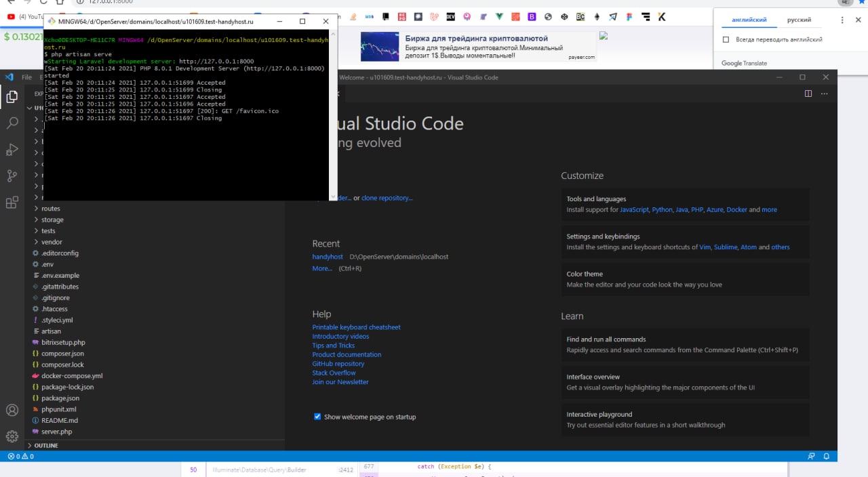The height and width of the screenshot is (477, 868).
Task: Open Introductory videos link
Action: pos(340,336)
